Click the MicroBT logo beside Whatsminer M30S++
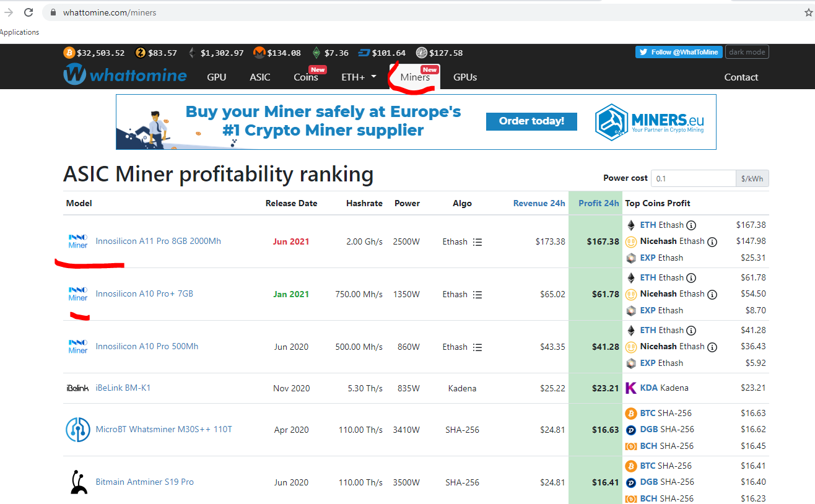Screen dimensions: 815x504 coord(77,429)
